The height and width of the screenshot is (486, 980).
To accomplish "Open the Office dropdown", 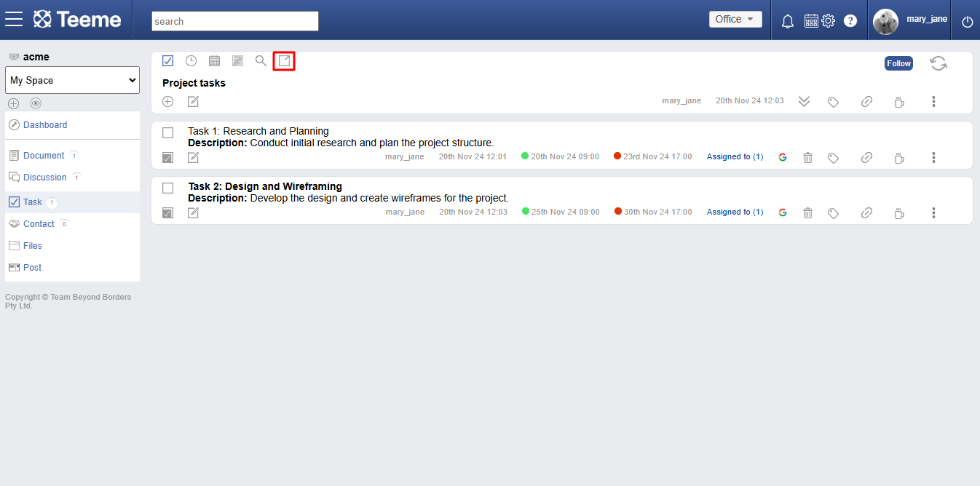I will click(735, 20).
